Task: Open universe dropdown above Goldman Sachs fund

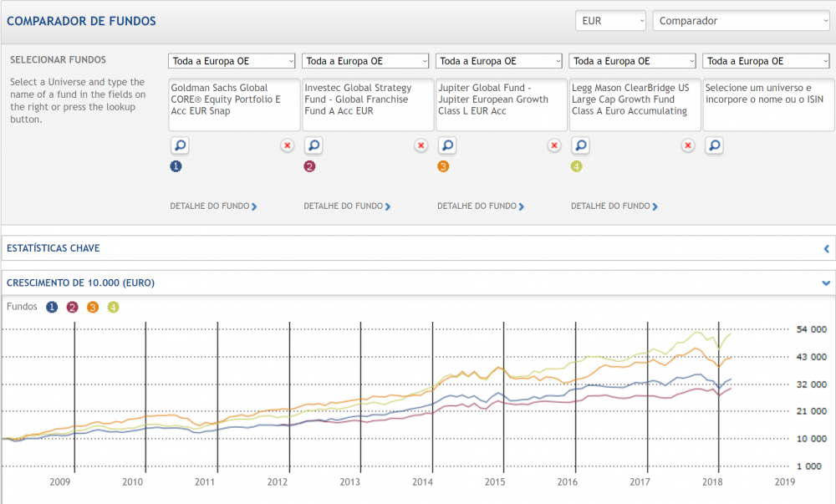Action: pyautogui.click(x=232, y=61)
